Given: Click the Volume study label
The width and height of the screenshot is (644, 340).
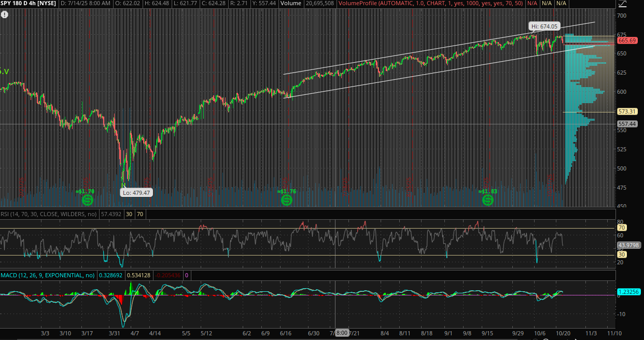Looking at the screenshot, I should tap(292, 4).
